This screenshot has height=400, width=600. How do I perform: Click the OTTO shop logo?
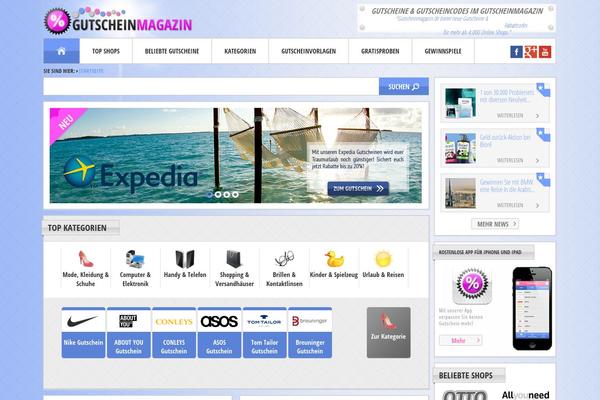click(465, 395)
